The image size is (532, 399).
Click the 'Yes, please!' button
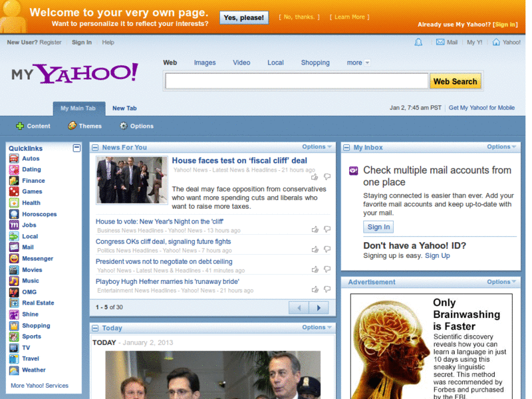click(x=244, y=18)
